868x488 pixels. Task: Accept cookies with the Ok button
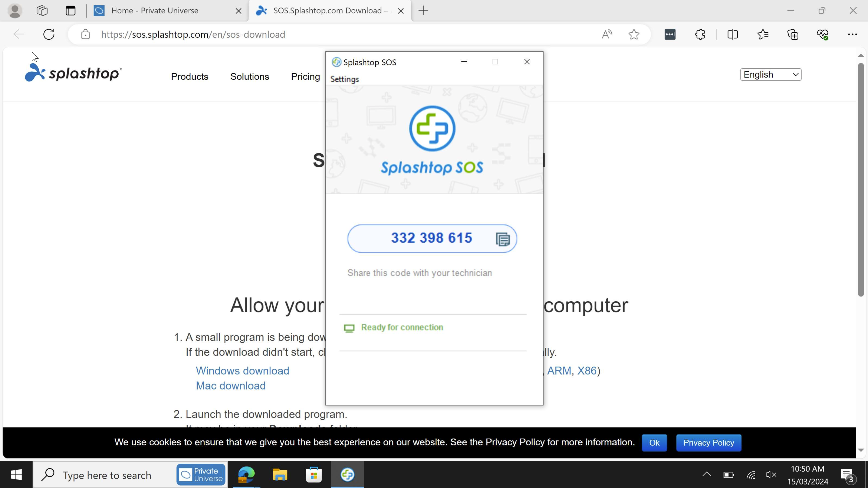click(654, 443)
